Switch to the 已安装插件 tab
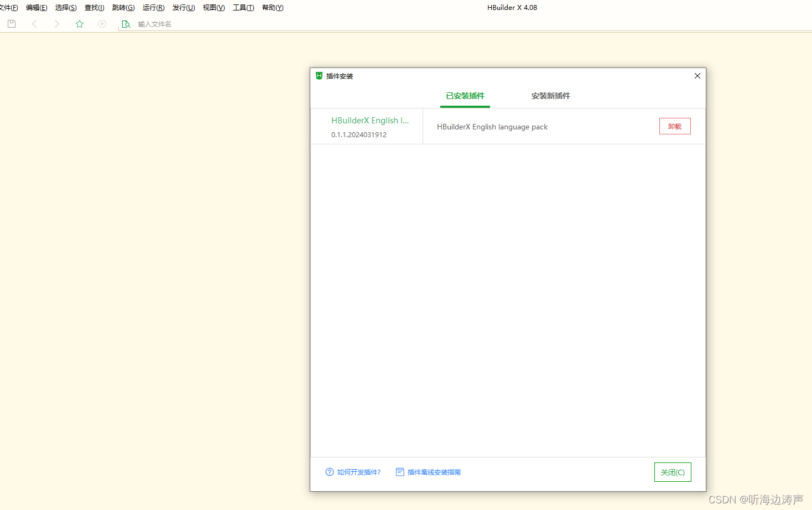This screenshot has height=510, width=812. 465,96
